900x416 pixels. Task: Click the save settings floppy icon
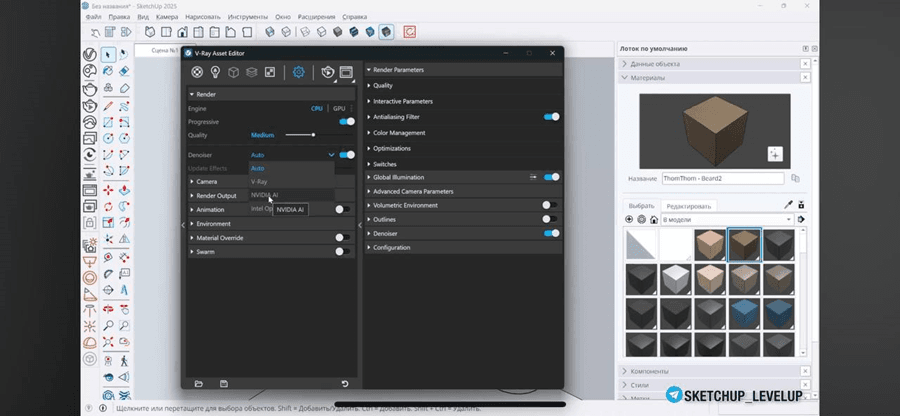click(224, 384)
